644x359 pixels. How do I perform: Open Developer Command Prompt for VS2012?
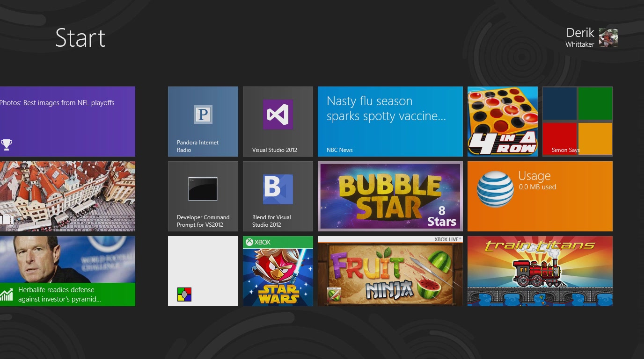(203, 196)
